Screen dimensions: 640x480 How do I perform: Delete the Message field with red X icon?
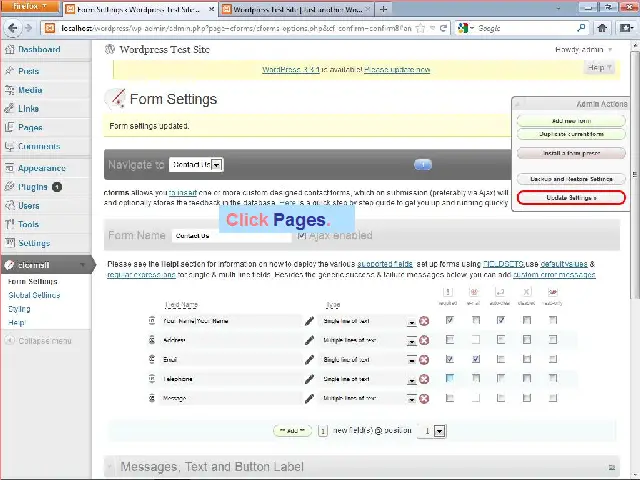point(424,398)
